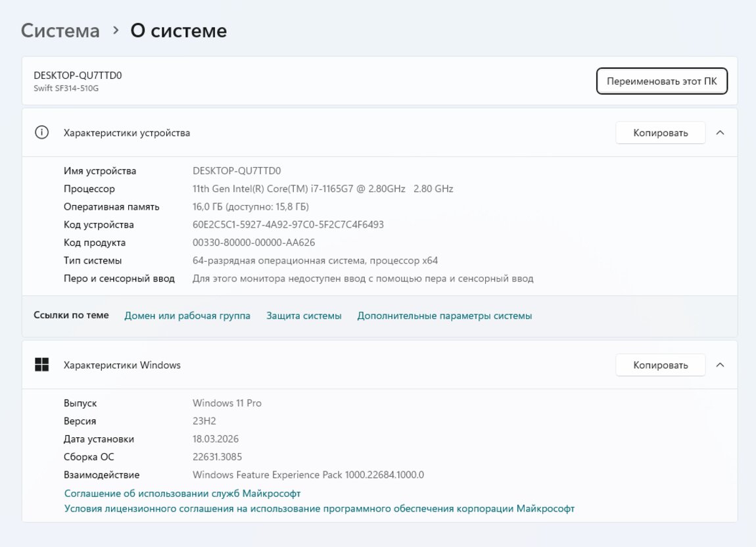Open the Защита системы link
This screenshot has width=756, height=547.
click(x=304, y=316)
